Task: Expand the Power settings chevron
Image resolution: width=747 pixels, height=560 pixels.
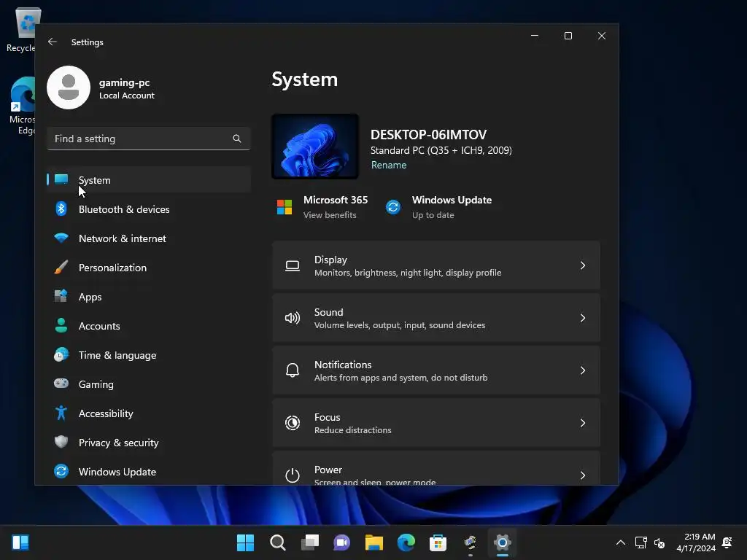Action: (x=583, y=475)
